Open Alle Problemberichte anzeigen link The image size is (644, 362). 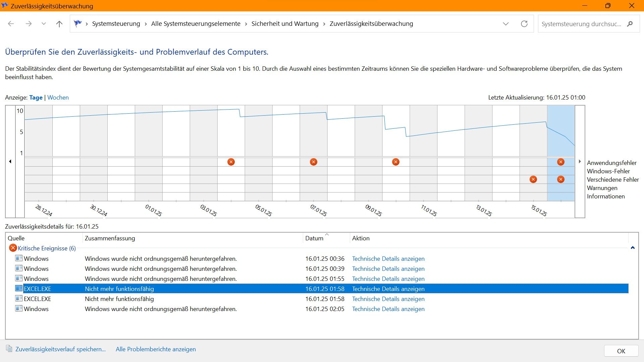pyautogui.click(x=156, y=349)
